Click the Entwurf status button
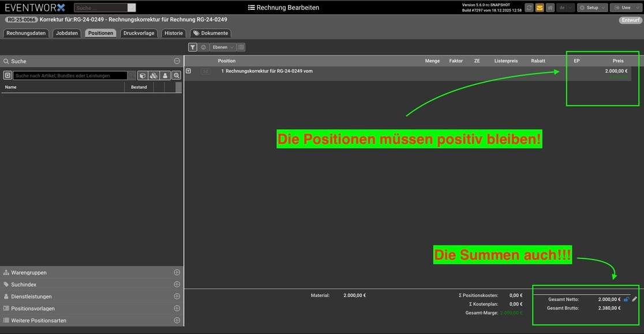644x334 pixels. click(x=630, y=20)
